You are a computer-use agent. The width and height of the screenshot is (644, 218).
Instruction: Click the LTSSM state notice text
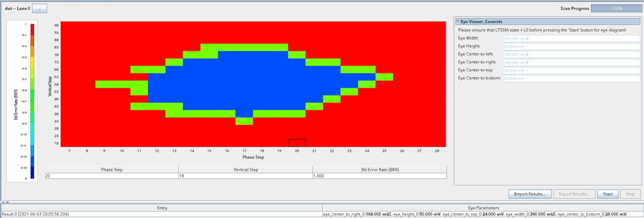(x=542, y=30)
